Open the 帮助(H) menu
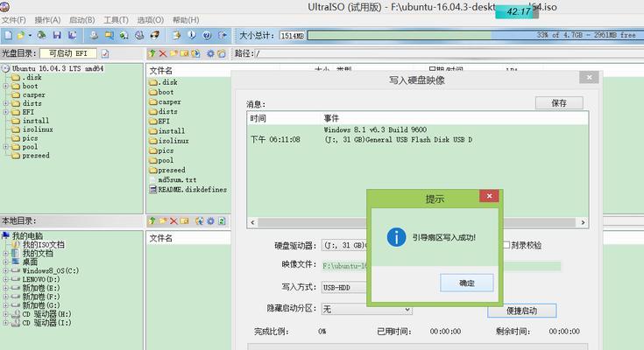This screenshot has height=350, width=644. (186, 20)
